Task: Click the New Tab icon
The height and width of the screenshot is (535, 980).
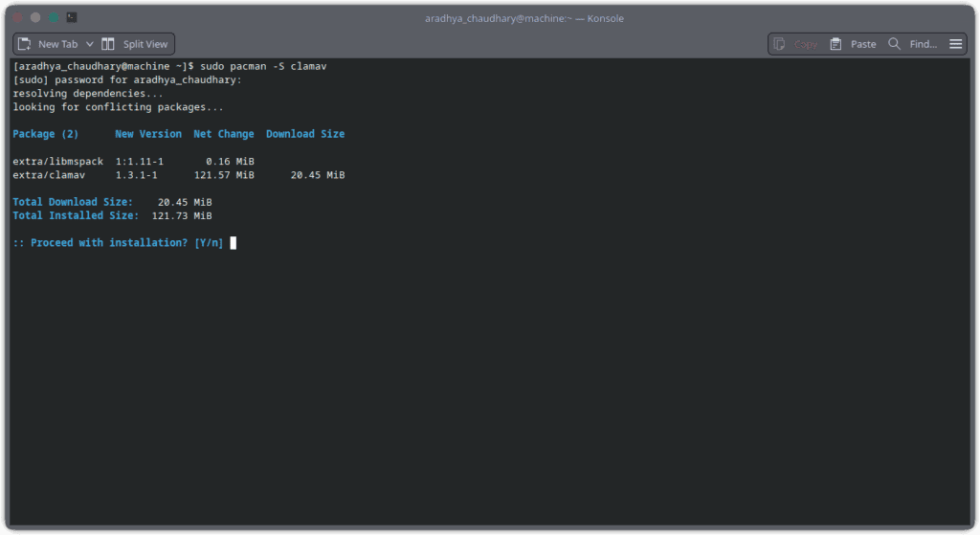Action: point(24,44)
